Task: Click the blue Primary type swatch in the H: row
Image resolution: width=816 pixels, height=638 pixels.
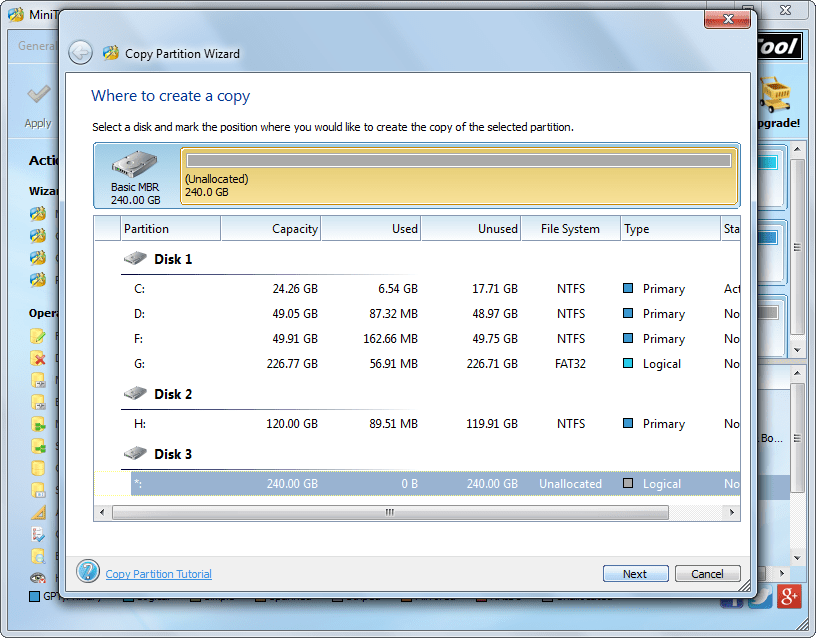Action: pos(629,423)
